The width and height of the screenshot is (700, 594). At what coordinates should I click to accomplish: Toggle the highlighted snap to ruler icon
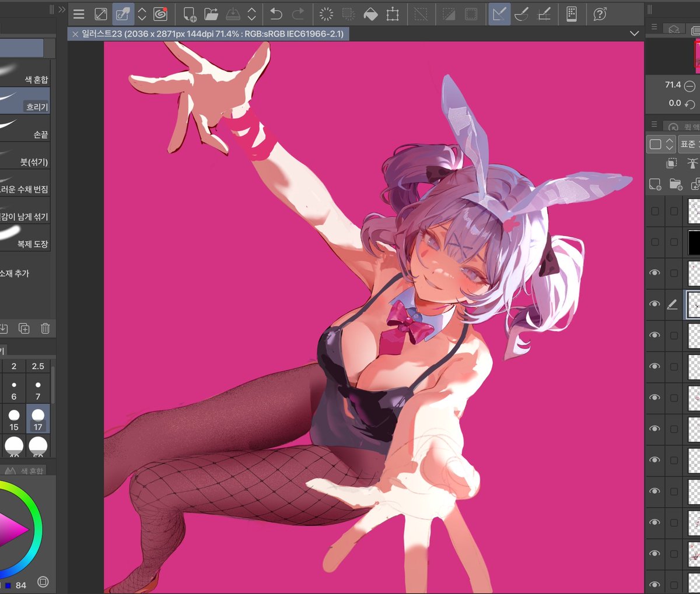499,14
